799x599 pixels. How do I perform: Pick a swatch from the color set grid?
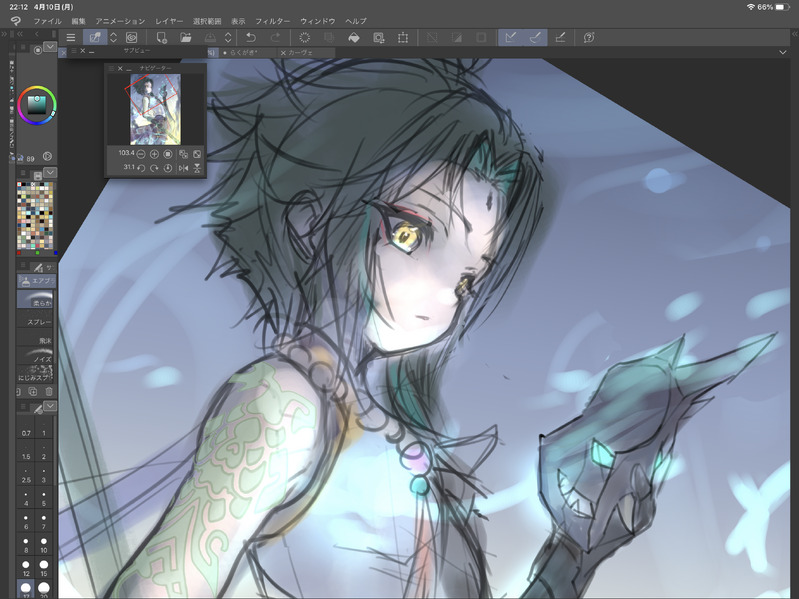pos(35,215)
